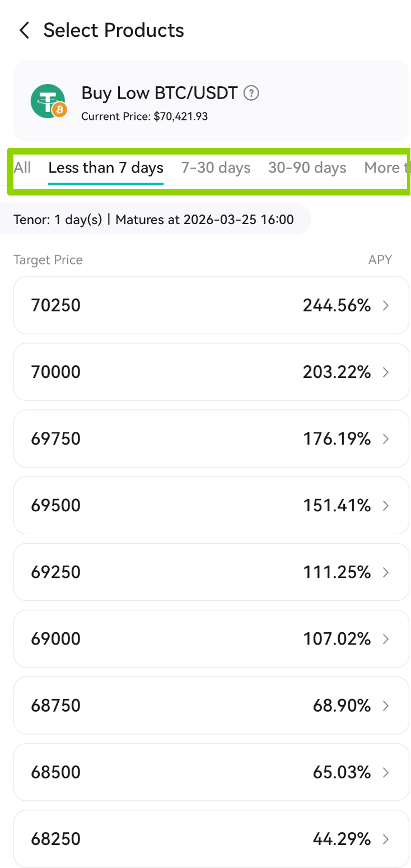Image resolution: width=411 pixels, height=868 pixels.
Task: Tap chevron beside 176.19% APY
Action: click(x=386, y=439)
